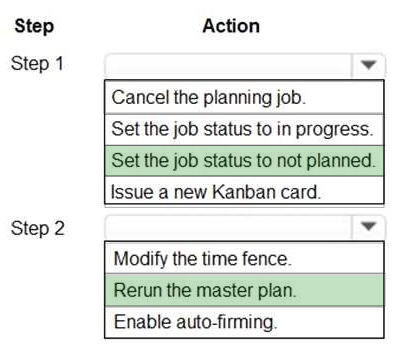The height and width of the screenshot is (361, 401).
Task: Select 'Issue a new Kanban card.' option
Action: (x=244, y=191)
